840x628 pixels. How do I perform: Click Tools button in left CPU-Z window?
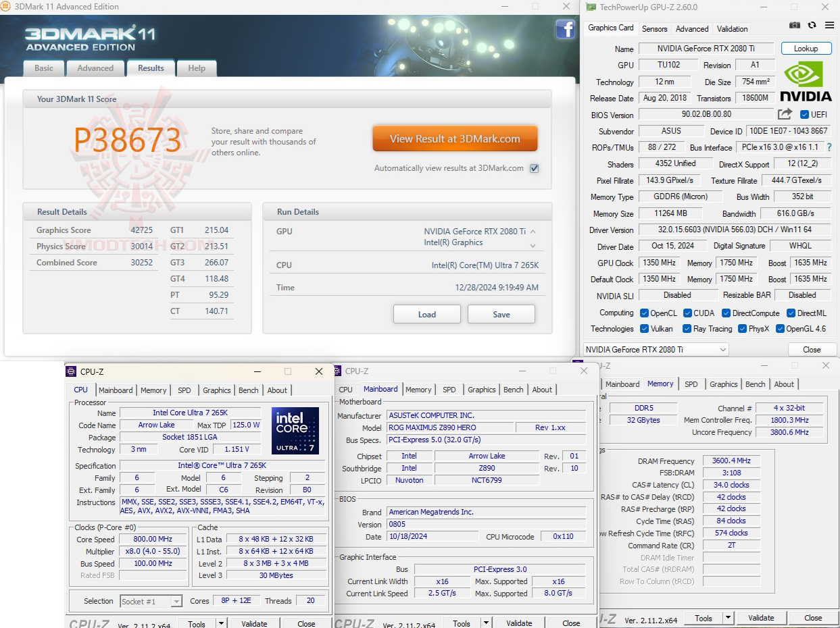197,623
